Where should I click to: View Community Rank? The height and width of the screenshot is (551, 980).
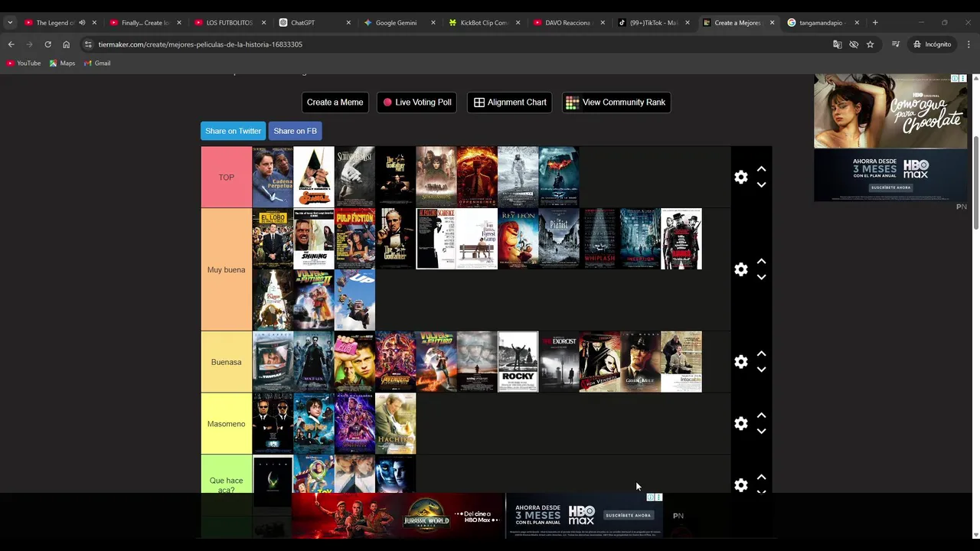[616, 103]
